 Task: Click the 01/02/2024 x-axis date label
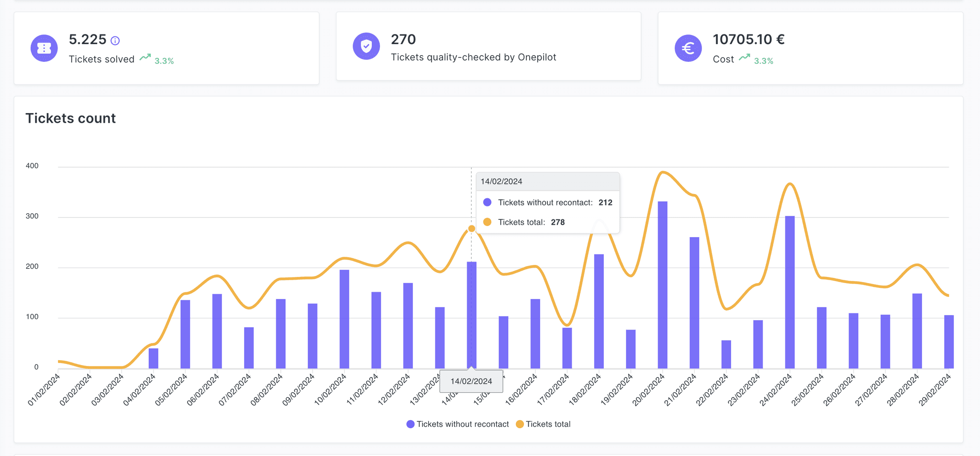tap(45, 389)
